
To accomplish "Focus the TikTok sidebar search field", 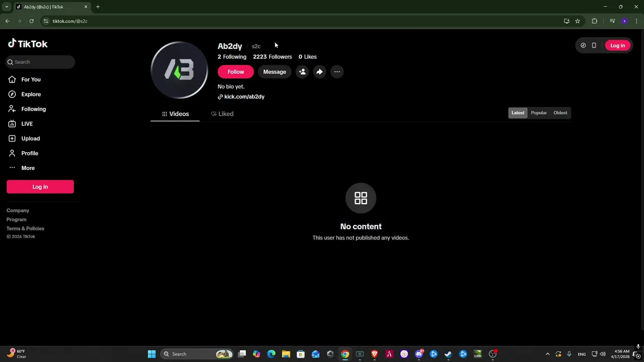I will click(40, 62).
